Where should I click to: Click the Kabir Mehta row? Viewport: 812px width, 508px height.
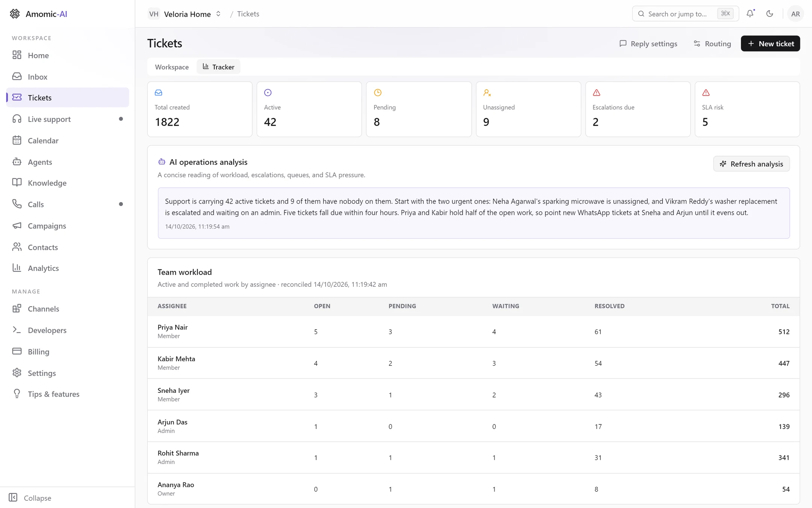(473, 363)
